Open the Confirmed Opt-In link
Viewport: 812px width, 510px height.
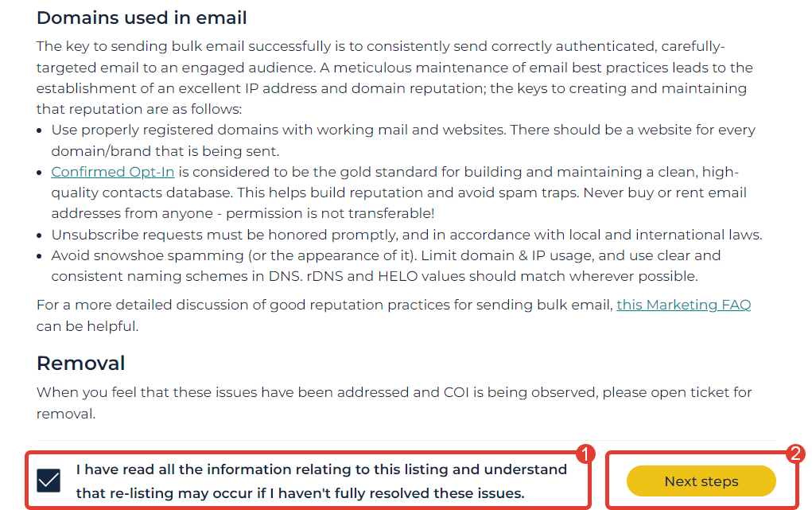click(112, 172)
